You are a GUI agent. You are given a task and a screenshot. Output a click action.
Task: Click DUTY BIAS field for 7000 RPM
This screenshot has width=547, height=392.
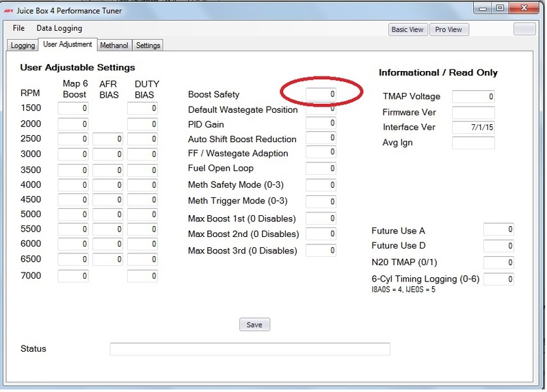[142, 276]
